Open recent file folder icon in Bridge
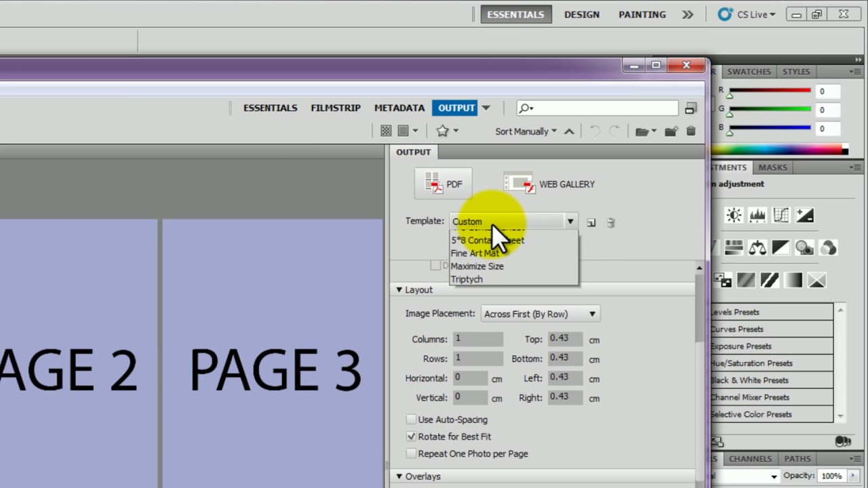 click(x=646, y=131)
